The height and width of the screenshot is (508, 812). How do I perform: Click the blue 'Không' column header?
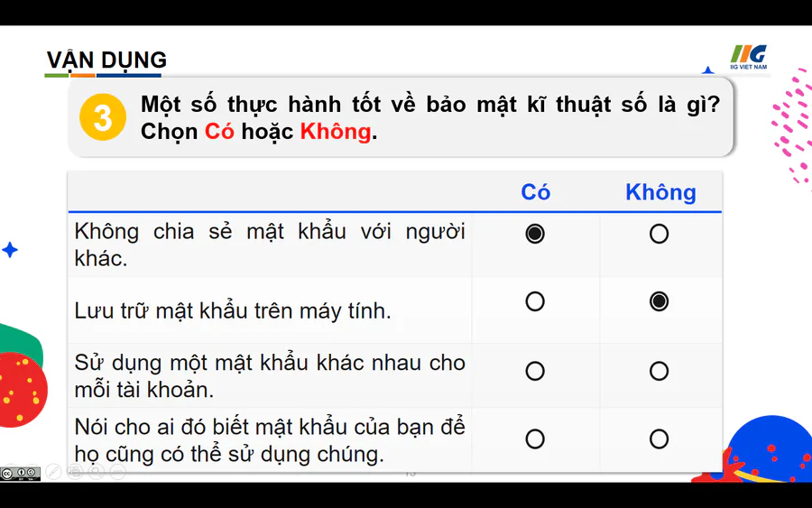pos(660,192)
